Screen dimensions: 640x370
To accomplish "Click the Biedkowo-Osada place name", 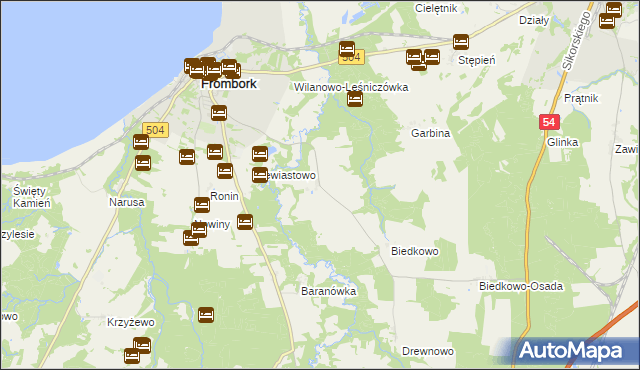I will pos(521,286).
